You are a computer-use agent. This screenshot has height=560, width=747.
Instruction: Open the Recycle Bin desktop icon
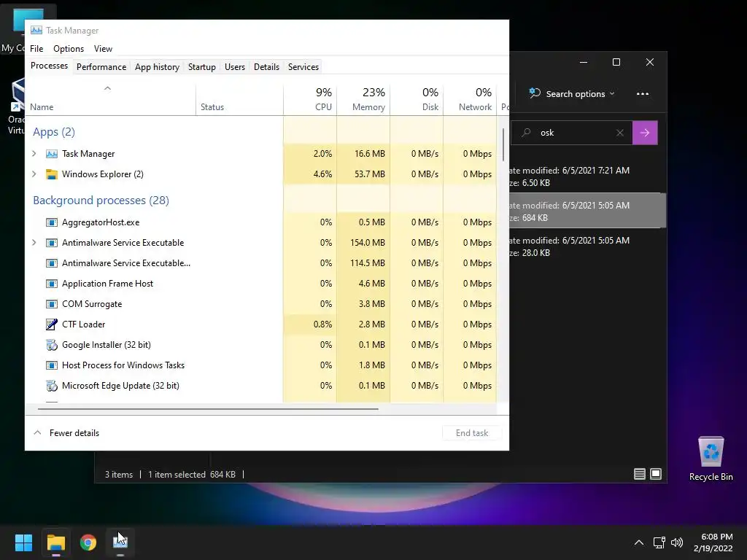click(x=711, y=459)
